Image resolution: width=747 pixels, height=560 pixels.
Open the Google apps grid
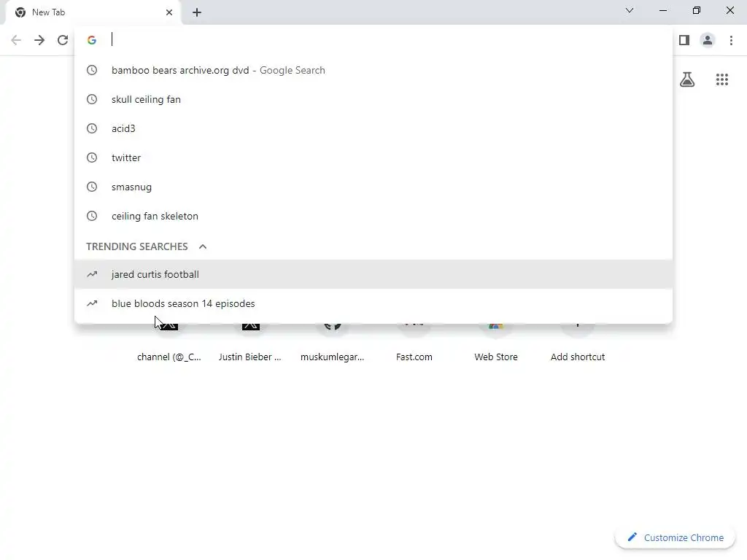[721, 79]
